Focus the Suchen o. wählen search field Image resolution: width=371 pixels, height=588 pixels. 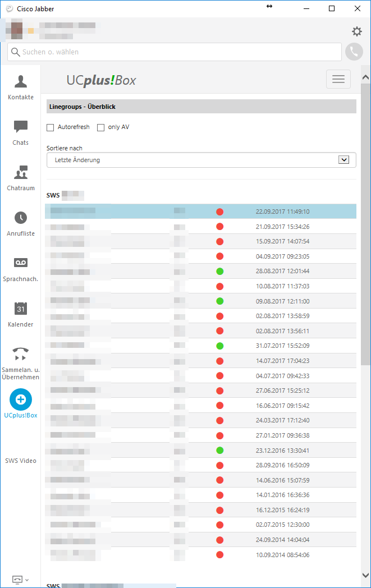175,52
